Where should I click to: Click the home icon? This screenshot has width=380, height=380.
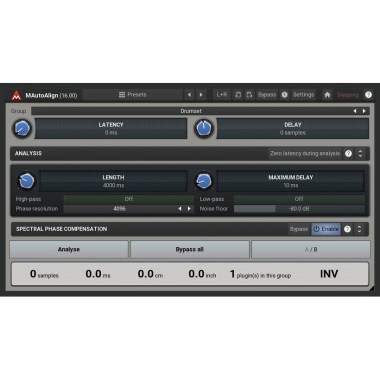click(327, 95)
